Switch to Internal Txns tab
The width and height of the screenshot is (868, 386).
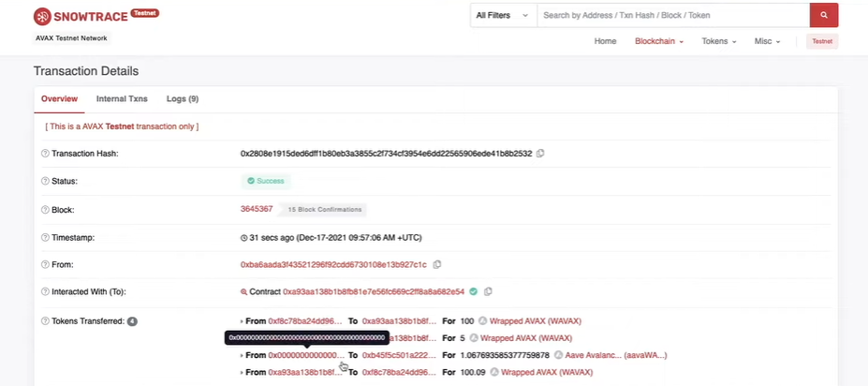pyautogui.click(x=122, y=99)
